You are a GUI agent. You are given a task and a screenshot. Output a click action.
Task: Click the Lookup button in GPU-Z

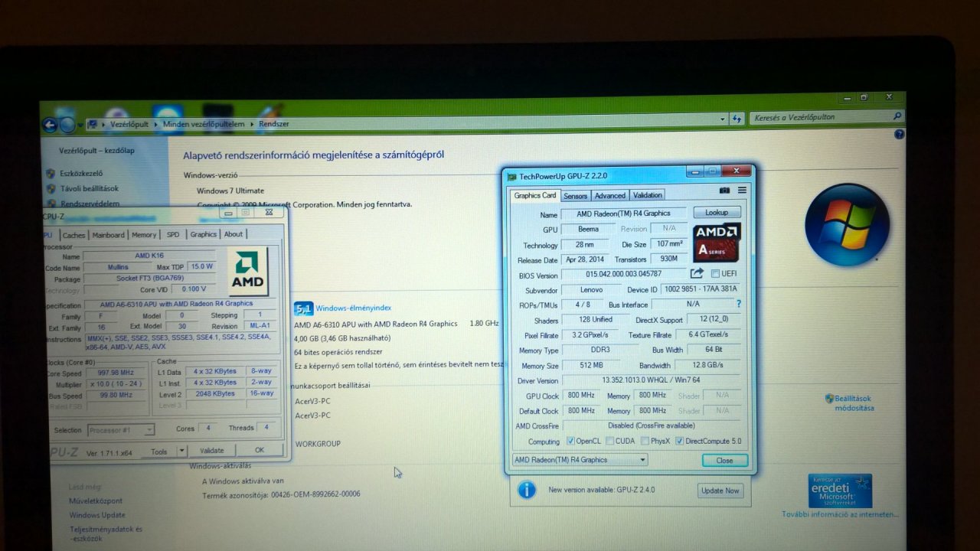tap(717, 213)
